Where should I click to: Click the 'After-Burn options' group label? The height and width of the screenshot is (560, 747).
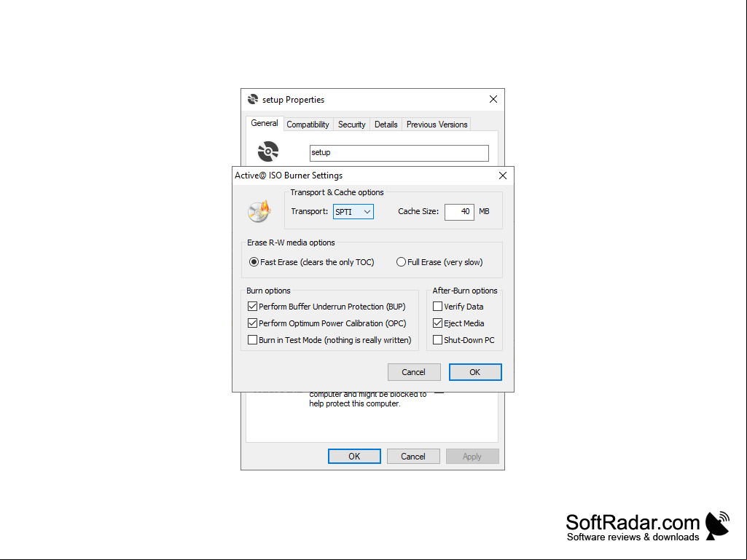tap(464, 291)
